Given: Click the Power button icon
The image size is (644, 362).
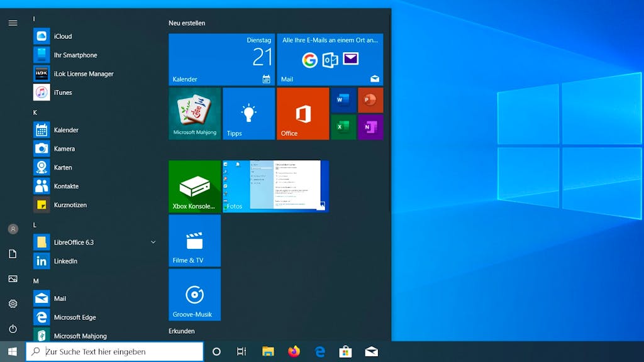Looking at the screenshot, I should (13, 329).
